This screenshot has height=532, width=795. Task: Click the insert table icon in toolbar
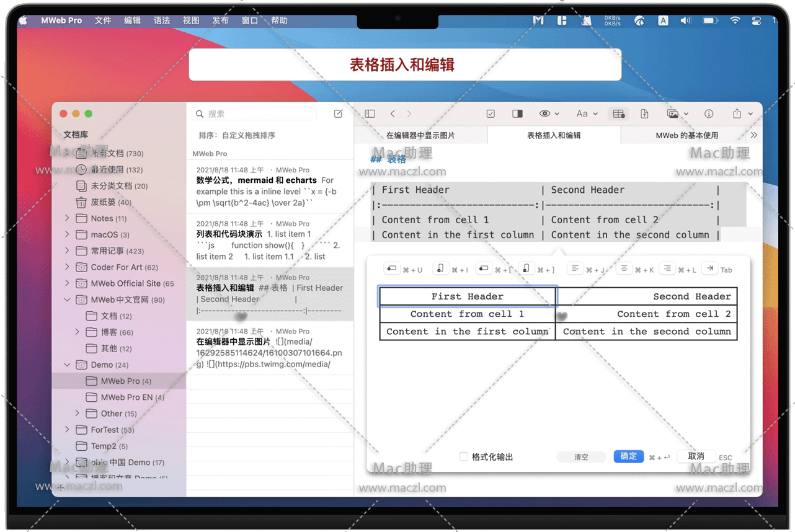click(618, 114)
